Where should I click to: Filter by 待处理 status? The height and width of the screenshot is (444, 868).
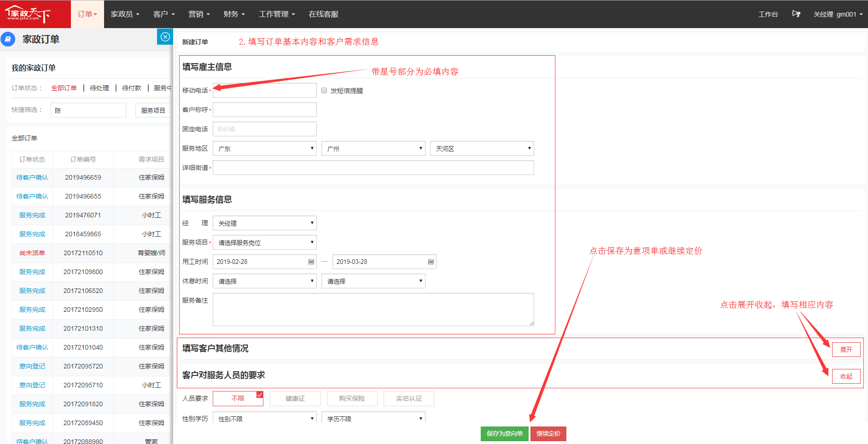pos(99,88)
